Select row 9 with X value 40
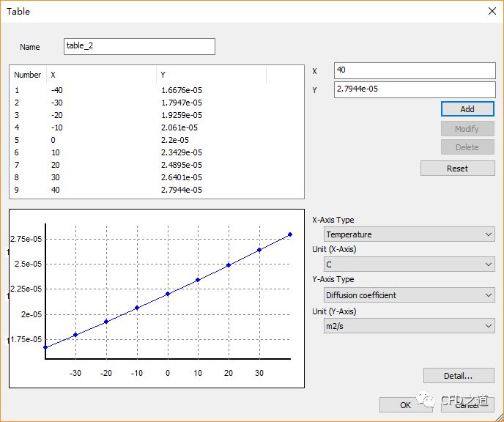Viewport: 504px width, 422px height. [x=56, y=190]
